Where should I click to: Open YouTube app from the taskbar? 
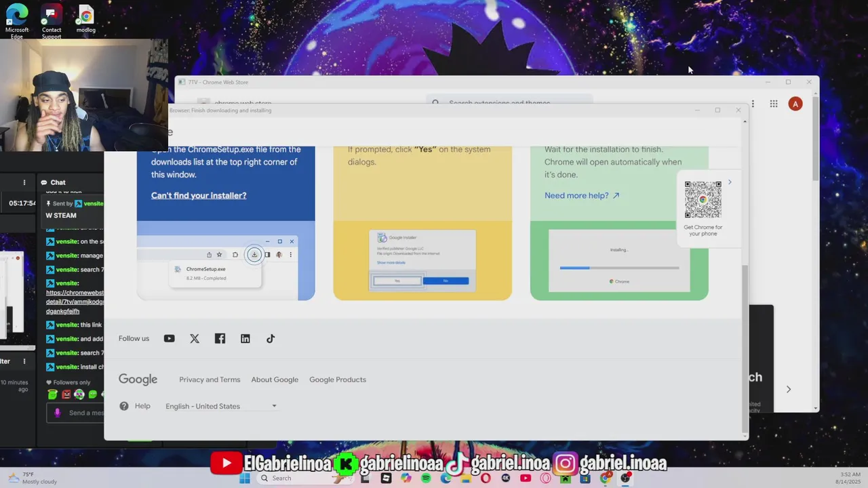pyautogui.click(x=526, y=479)
